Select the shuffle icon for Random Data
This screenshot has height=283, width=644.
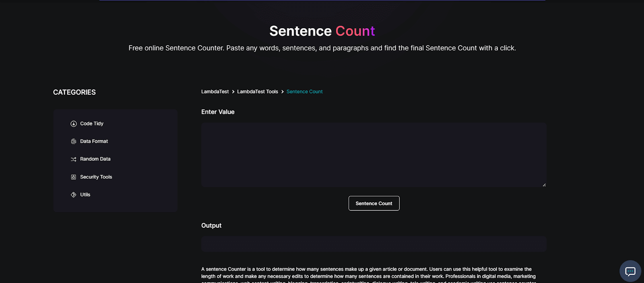tap(73, 159)
